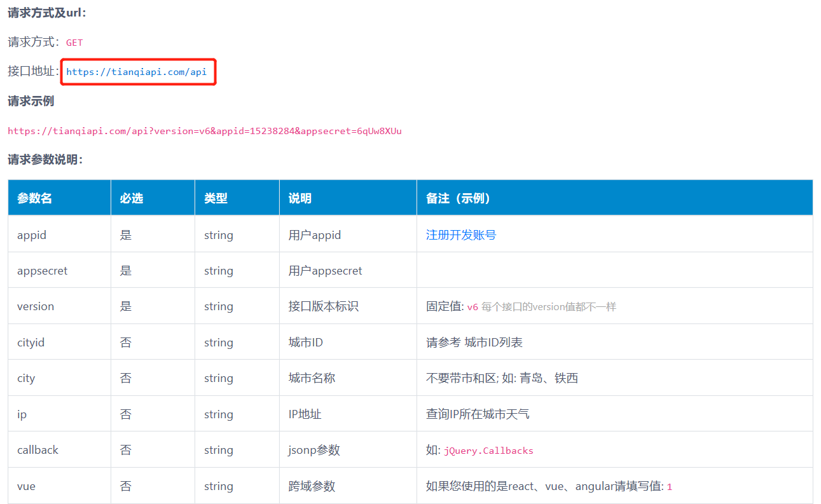Open the 注册开发账号 link
Viewport: 821px width, 504px height.
pyautogui.click(x=461, y=235)
